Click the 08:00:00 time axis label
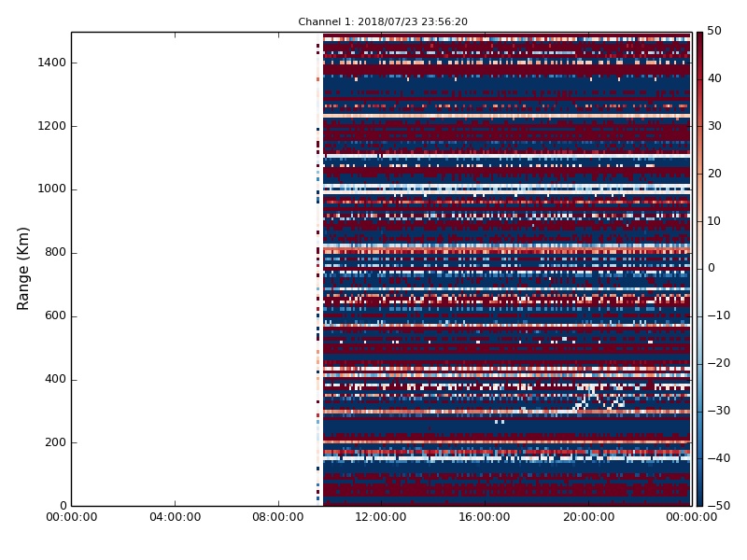 (x=278, y=517)
